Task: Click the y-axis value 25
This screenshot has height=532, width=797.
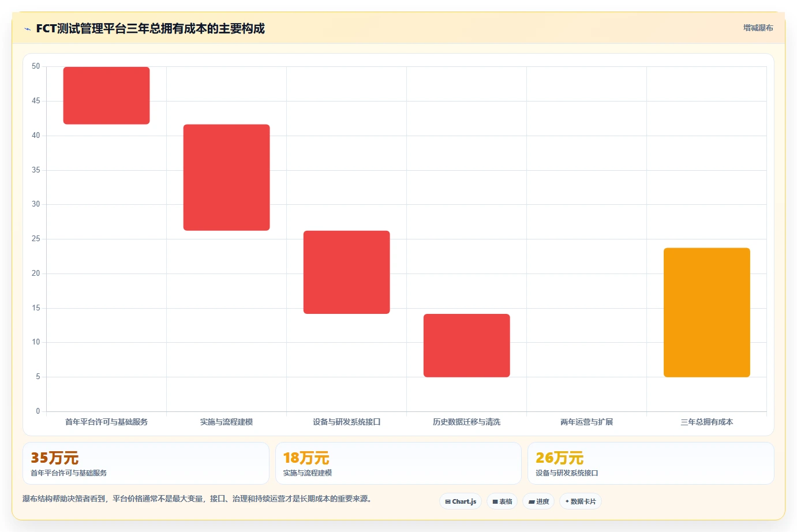Action: (x=36, y=238)
